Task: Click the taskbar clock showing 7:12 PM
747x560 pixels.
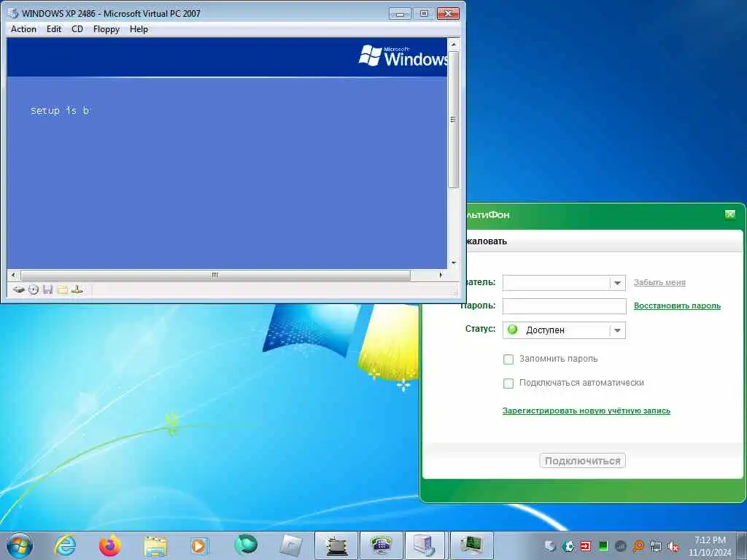Action: [x=710, y=546]
